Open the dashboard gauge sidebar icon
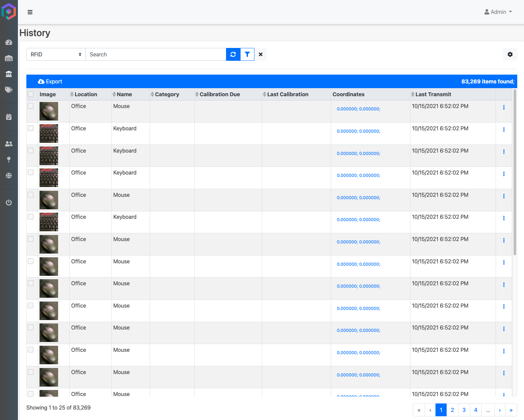The height and width of the screenshot is (420, 524). [9, 43]
